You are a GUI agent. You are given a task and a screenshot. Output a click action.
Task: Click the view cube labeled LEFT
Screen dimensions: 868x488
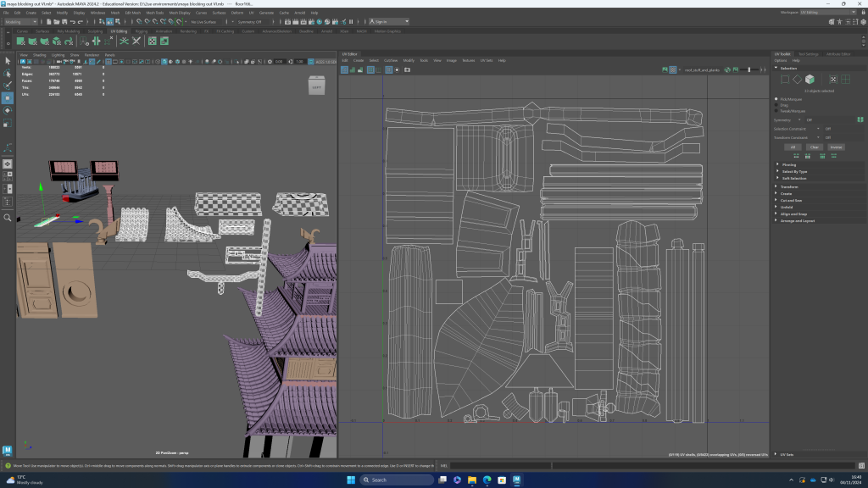click(x=316, y=86)
